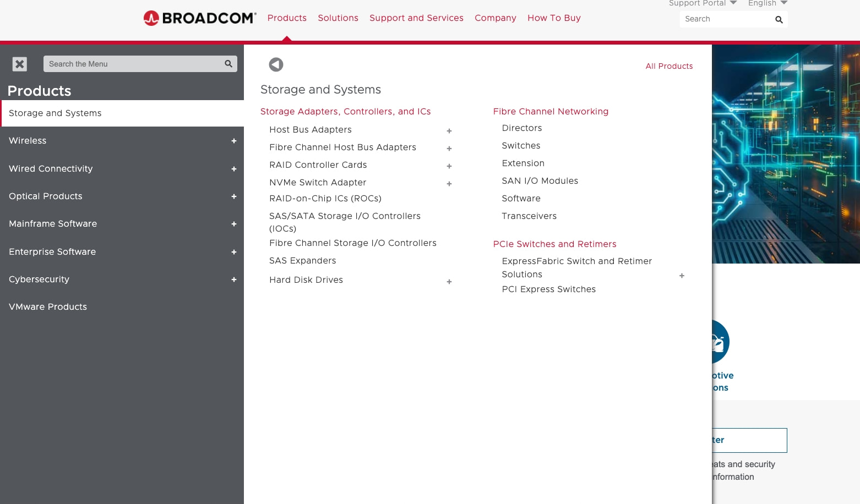This screenshot has height=504, width=860.
Task: Open Fibre Channel Networking heading
Action: 551,112
